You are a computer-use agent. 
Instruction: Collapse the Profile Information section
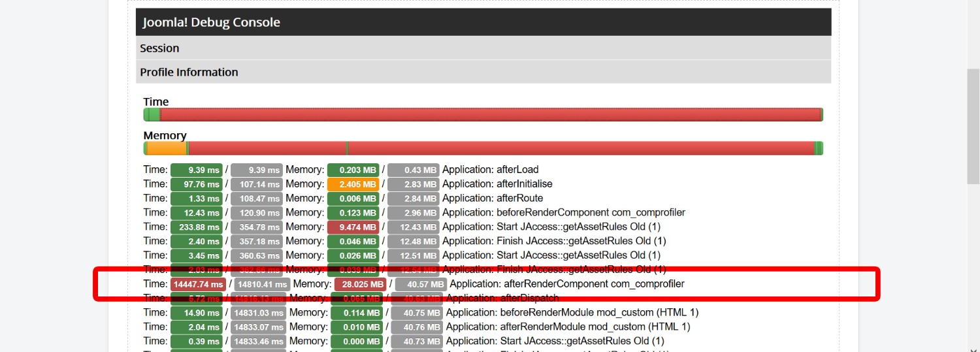tap(483, 72)
